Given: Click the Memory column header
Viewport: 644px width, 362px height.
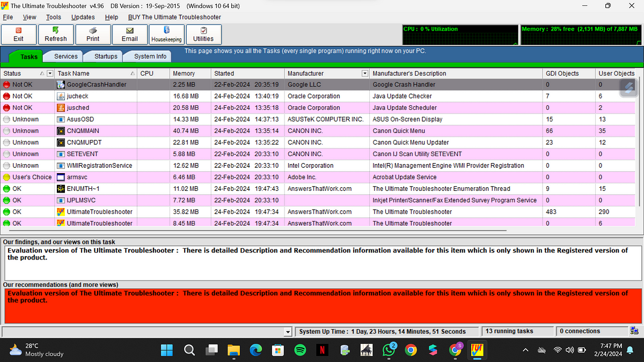Looking at the screenshot, I should coord(184,73).
